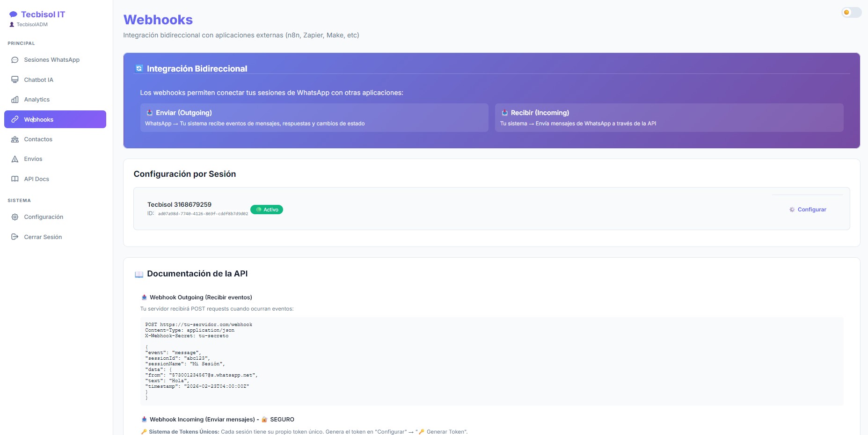The height and width of the screenshot is (435, 868).
Task: Click the lock icon before SEGURO
Action: pos(264,420)
